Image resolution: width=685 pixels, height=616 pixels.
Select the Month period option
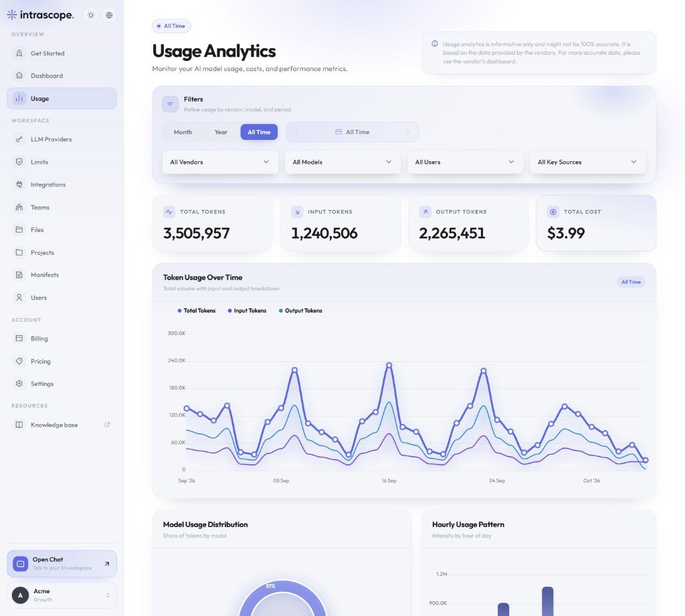coord(183,132)
